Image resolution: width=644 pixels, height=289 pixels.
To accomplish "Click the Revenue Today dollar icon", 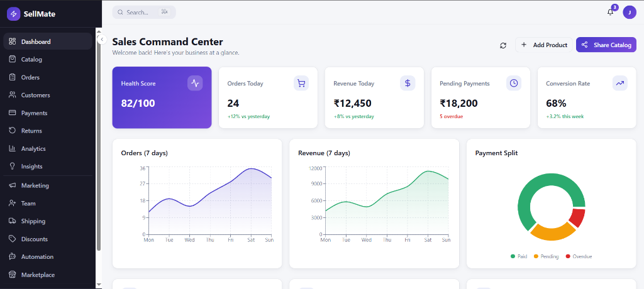I will tap(408, 84).
